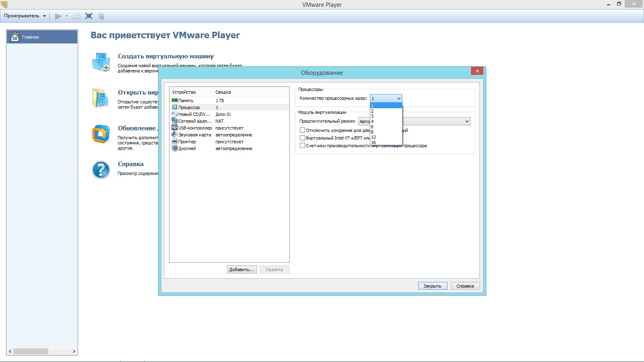Select the Дисплей device icon
The image size is (644, 362).
tap(175, 148)
